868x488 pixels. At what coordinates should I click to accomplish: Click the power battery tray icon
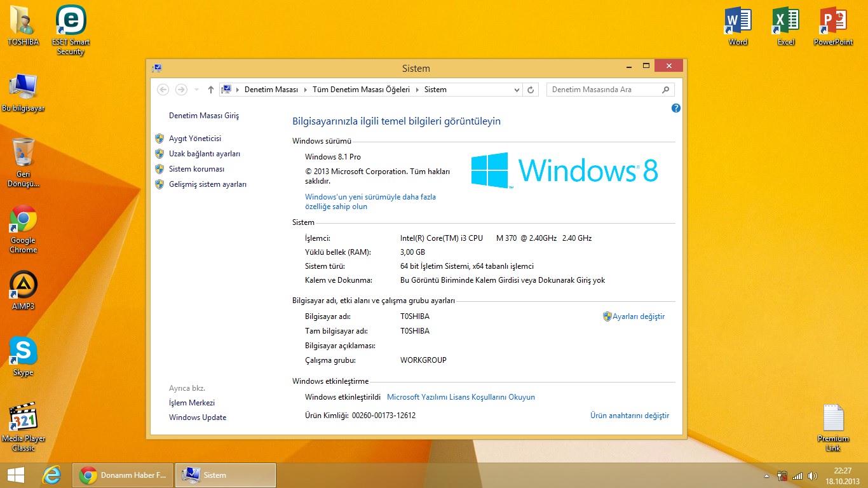point(783,476)
